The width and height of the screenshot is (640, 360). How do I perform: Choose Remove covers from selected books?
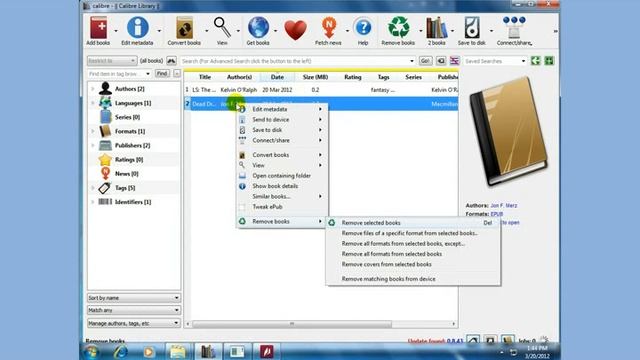(413, 264)
